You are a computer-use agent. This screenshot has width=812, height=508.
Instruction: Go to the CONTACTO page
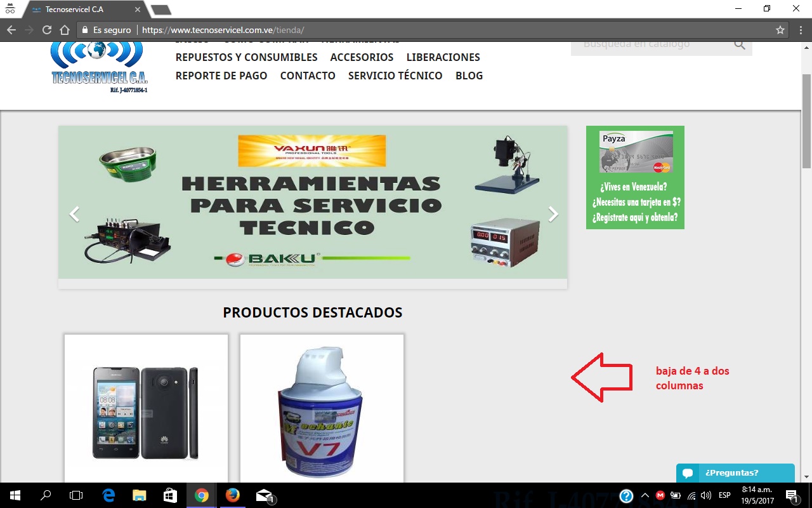click(308, 76)
